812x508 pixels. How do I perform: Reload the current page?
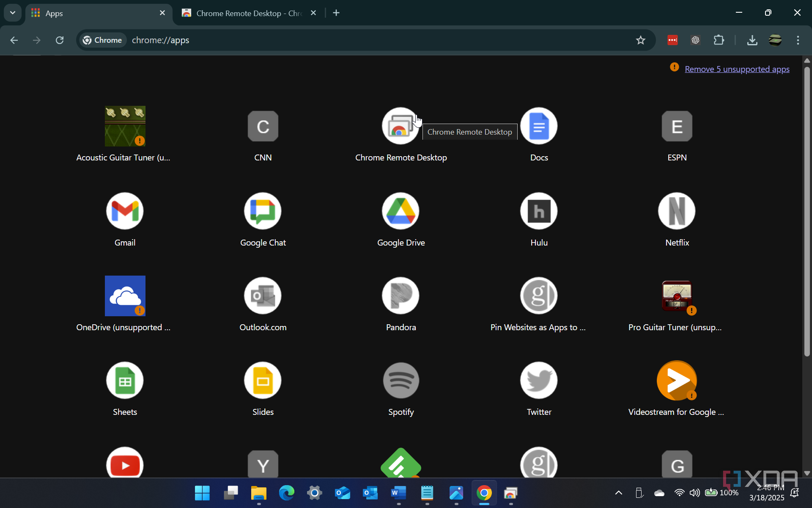[x=60, y=40]
